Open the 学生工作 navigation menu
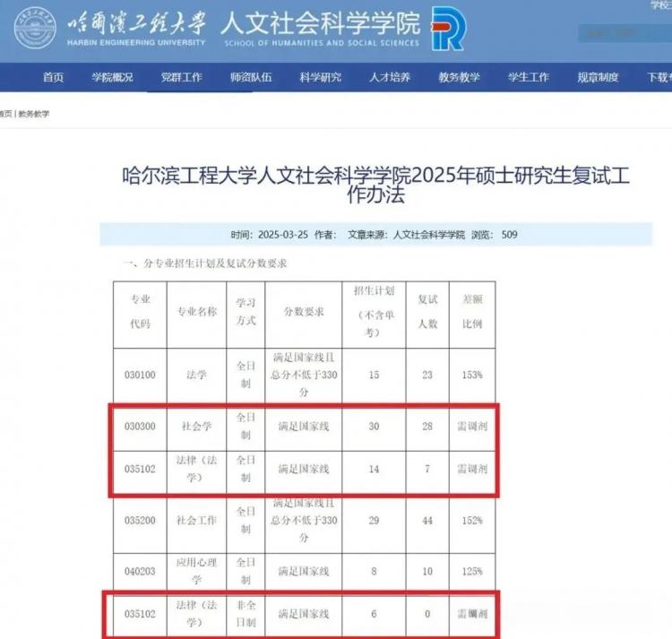Image resolution: width=672 pixels, height=639 pixels. click(x=529, y=77)
